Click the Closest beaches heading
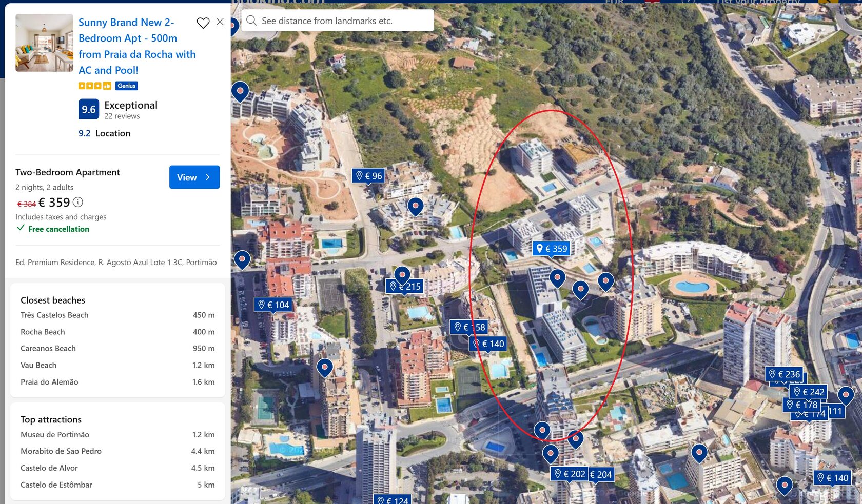Image resolution: width=862 pixels, height=504 pixels. [53, 300]
